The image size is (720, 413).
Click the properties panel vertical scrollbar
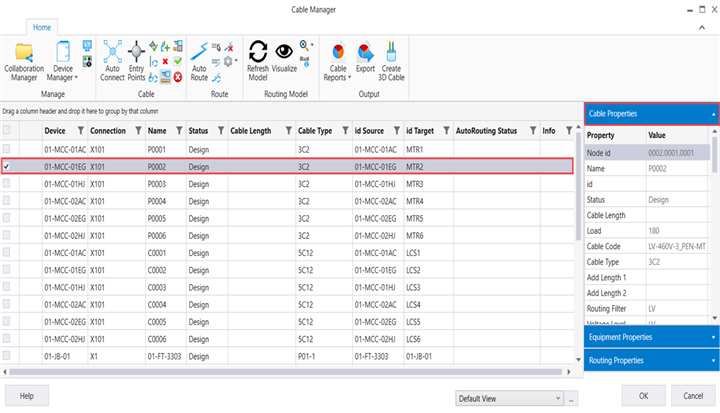(x=714, y=154)
